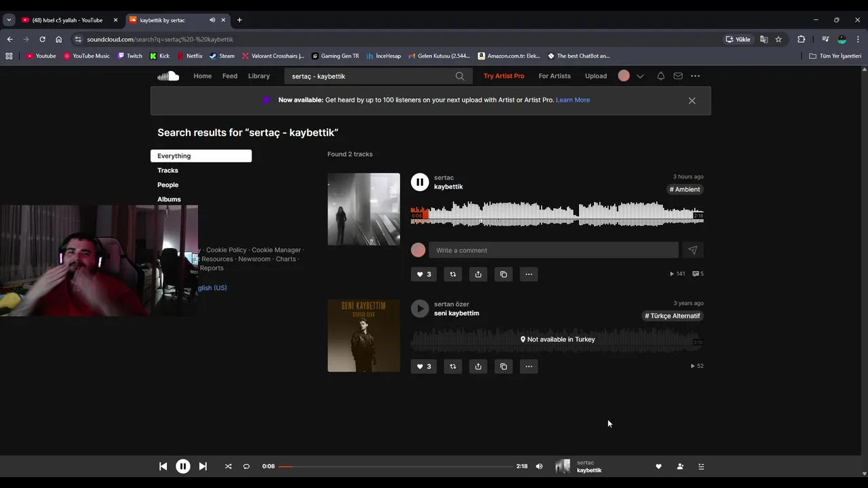Open the YouTube Music bookmark

point(87,56)
